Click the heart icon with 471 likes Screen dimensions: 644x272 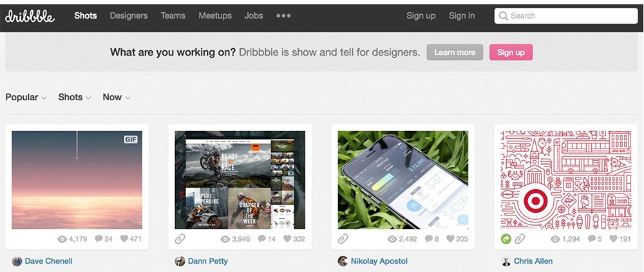click(124, 239)
